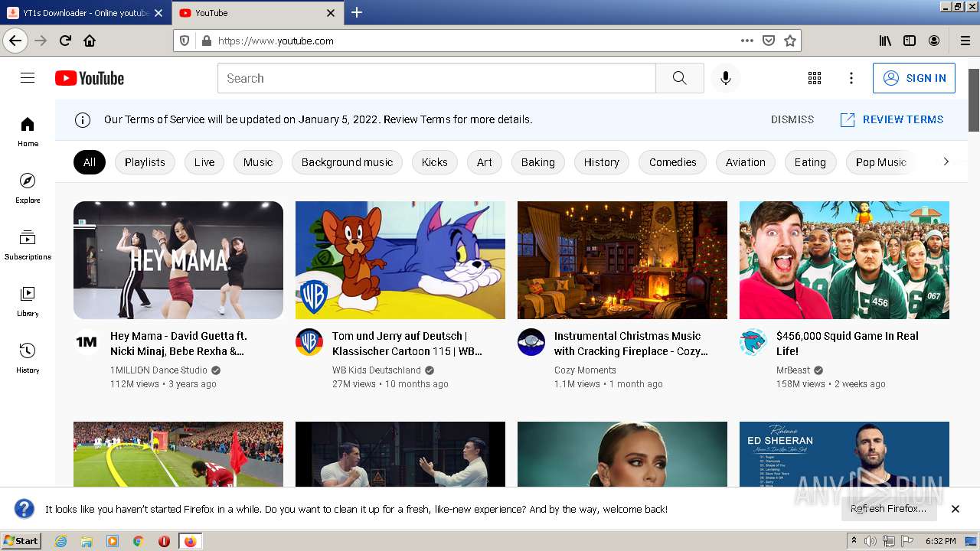Filter by Art chip

coord(485,162)
